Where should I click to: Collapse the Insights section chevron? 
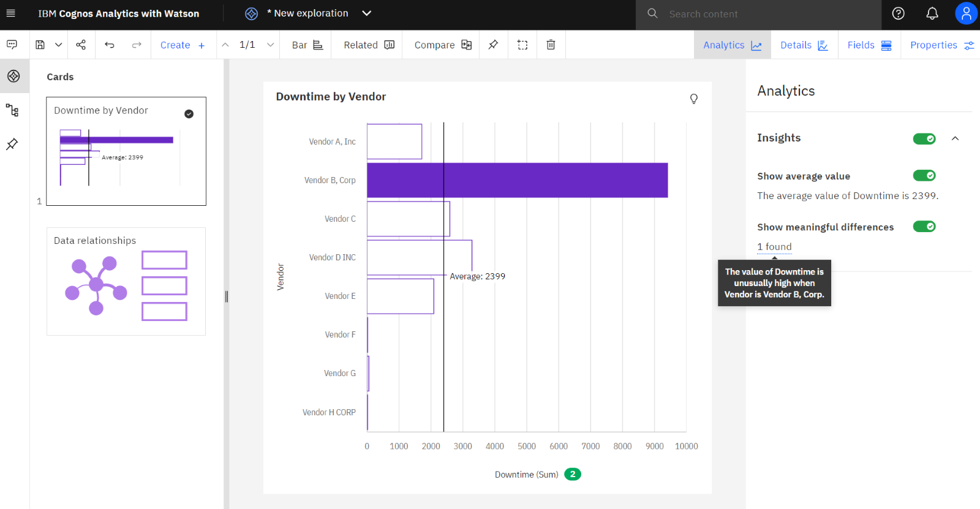955,138
